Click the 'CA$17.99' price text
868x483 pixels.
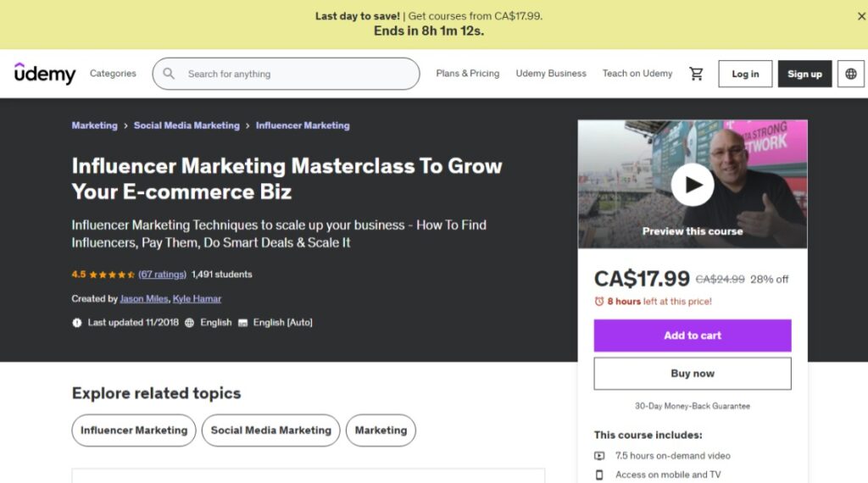pos(642,278)
